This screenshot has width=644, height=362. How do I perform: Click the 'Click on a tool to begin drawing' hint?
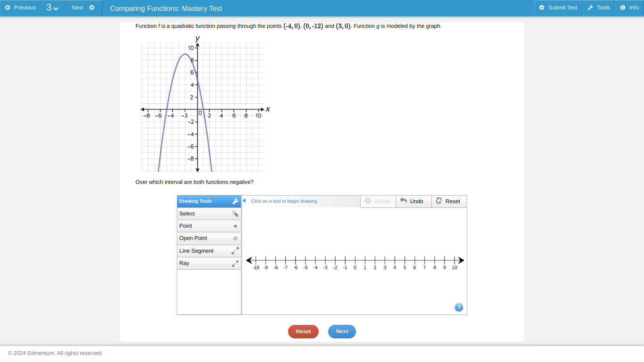[x=284, y=201]
